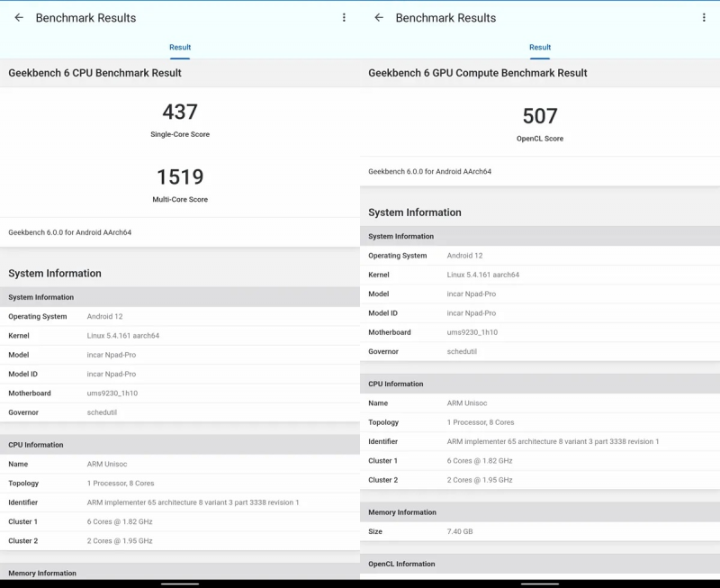Tap Kernel row in GPU pane
Screen dimensions: 720x588
click(540, 275)
